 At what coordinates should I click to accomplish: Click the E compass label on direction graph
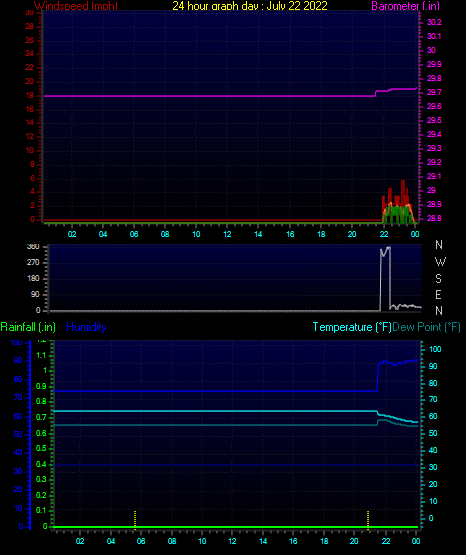tap(438, 294)
